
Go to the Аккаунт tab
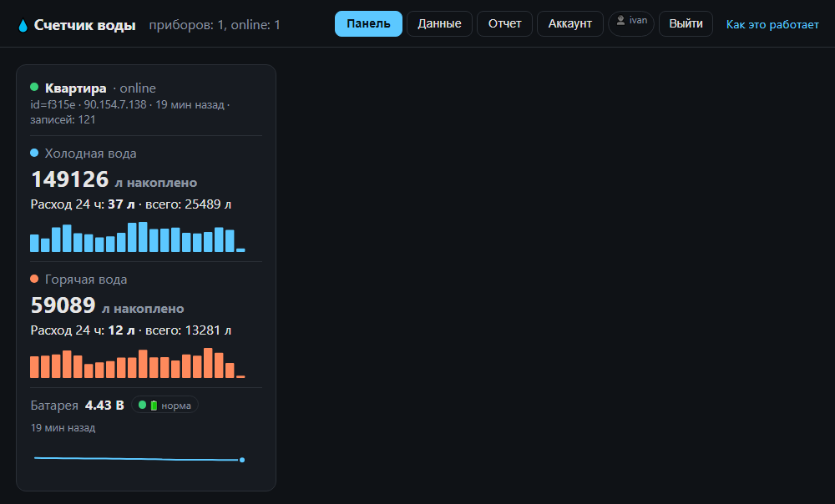(569, 24)
